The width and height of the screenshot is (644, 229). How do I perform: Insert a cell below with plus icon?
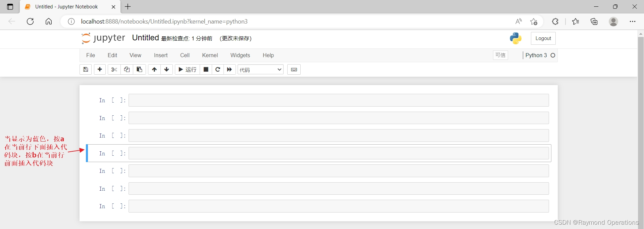[x=100, y=69]
